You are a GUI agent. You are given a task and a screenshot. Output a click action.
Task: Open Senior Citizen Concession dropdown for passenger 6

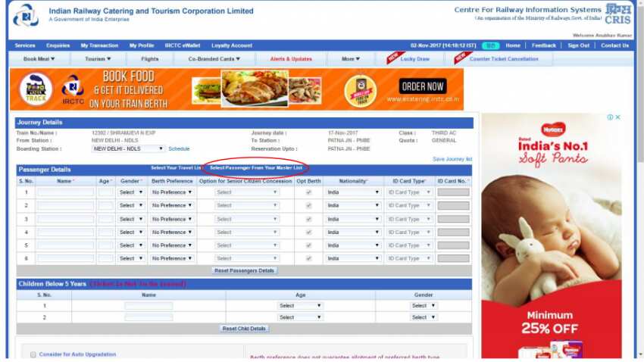247,258
